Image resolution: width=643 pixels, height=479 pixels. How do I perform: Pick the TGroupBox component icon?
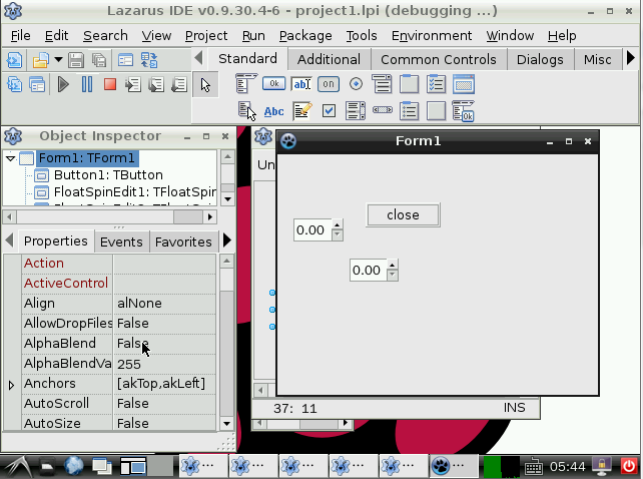(409, 84)
